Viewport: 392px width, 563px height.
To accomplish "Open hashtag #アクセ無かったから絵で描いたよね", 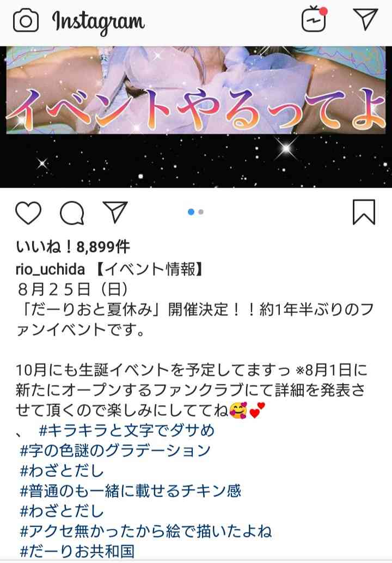I will pyautogui.click(x=145, y=531).
